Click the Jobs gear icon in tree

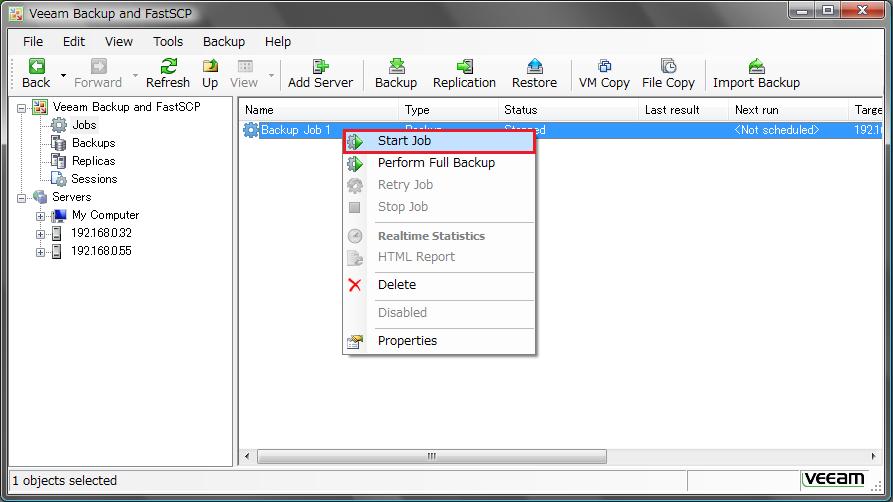point(59,125)
